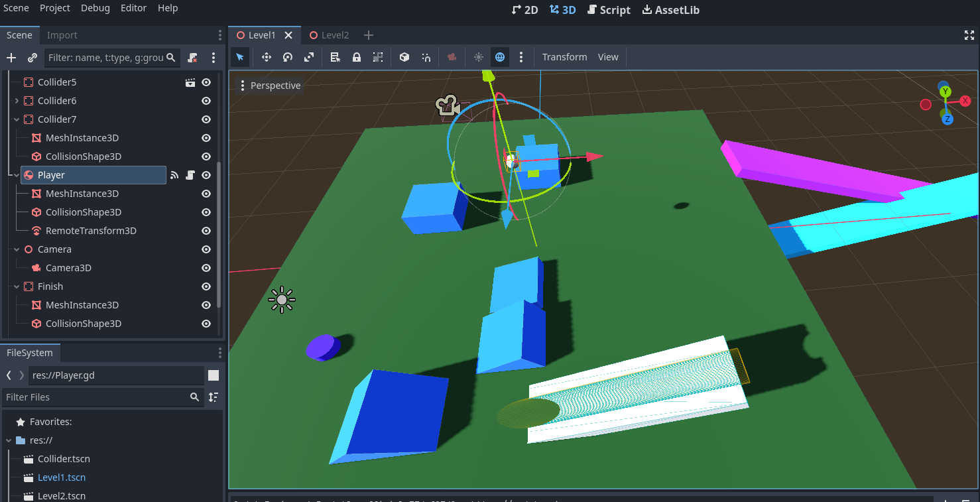
Task: Switch to the Import dock tab
Action: 62,35
